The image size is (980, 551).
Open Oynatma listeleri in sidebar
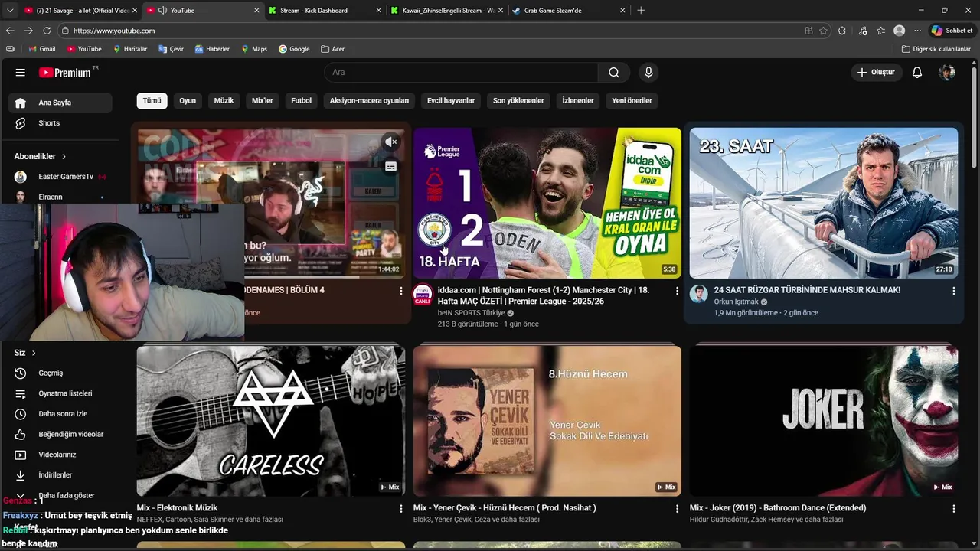click(60, 393)
